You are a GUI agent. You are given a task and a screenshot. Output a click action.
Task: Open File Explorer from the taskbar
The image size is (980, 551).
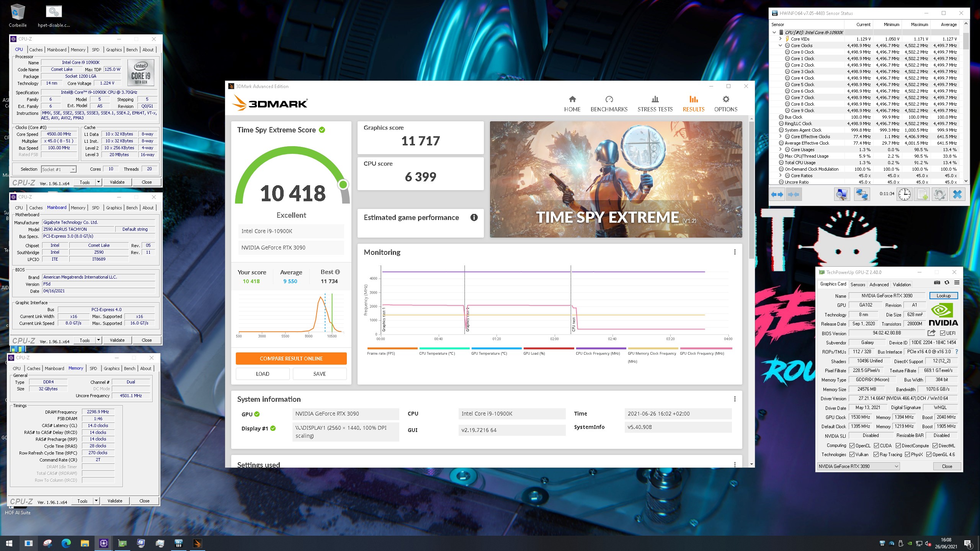click(x=85, y=543)
